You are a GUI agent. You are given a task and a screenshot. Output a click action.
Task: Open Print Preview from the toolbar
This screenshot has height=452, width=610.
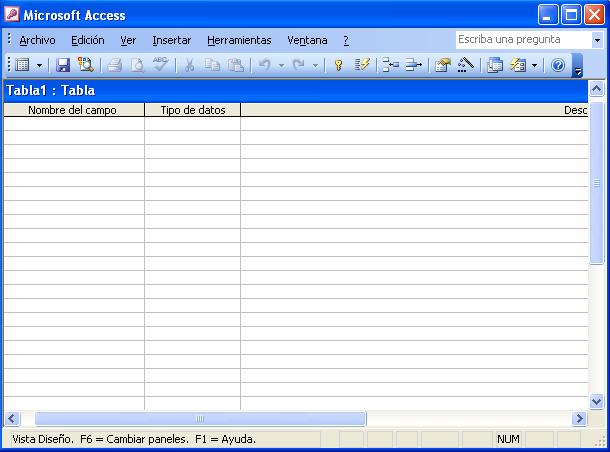(137, 65)
